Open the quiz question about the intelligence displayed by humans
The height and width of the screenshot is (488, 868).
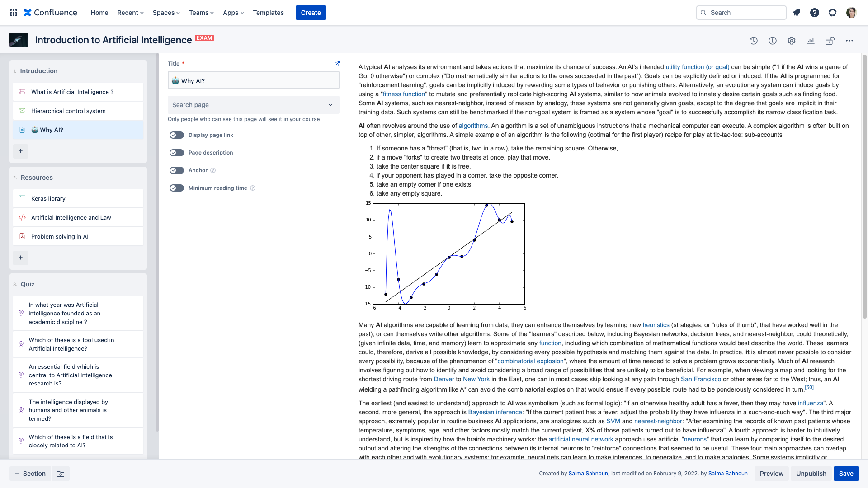(78, 410)
